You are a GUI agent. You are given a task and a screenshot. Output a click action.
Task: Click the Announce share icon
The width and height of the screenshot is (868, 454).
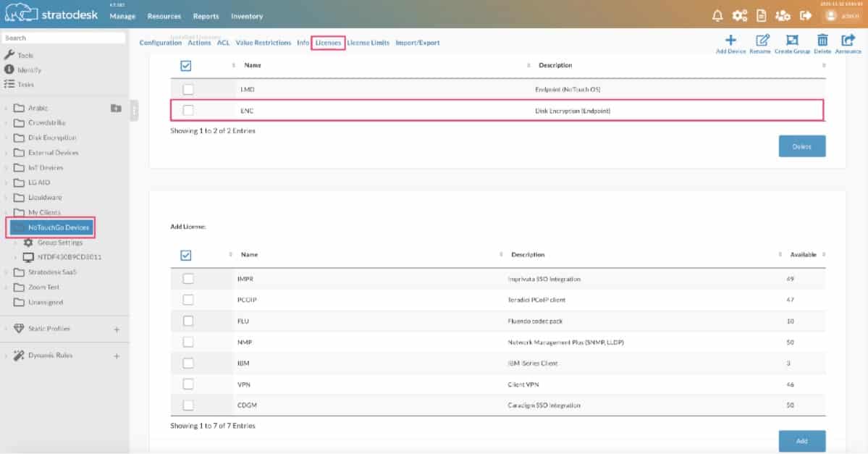point(848,40)
